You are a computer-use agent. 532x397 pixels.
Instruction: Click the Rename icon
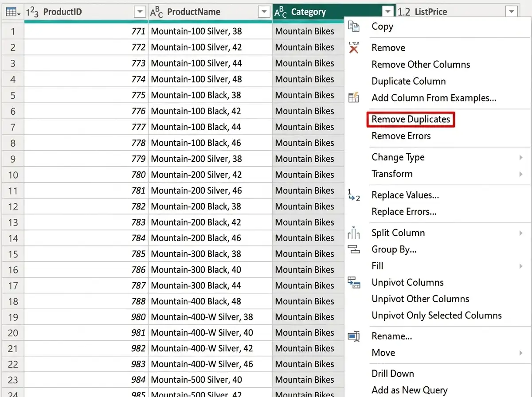(x=354, y=336)
